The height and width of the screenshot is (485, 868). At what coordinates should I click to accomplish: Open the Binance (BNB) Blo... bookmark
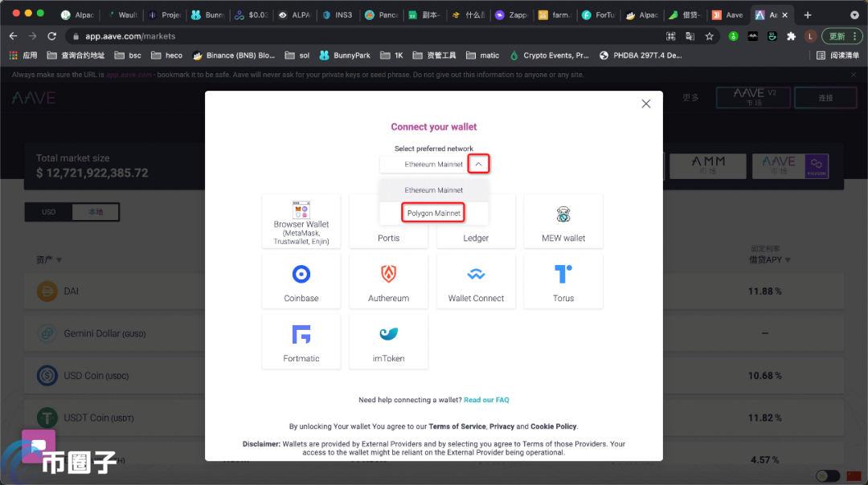click(x=234, y=55)
